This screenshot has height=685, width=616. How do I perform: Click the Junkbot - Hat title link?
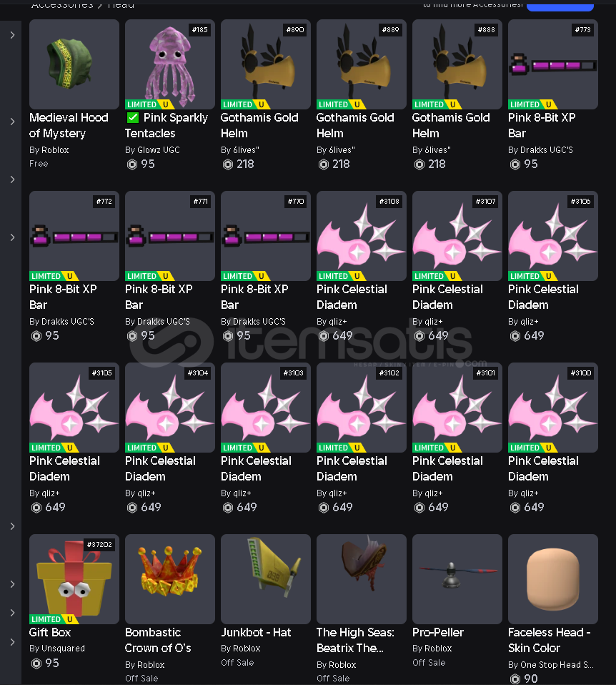tap(256, 632)
